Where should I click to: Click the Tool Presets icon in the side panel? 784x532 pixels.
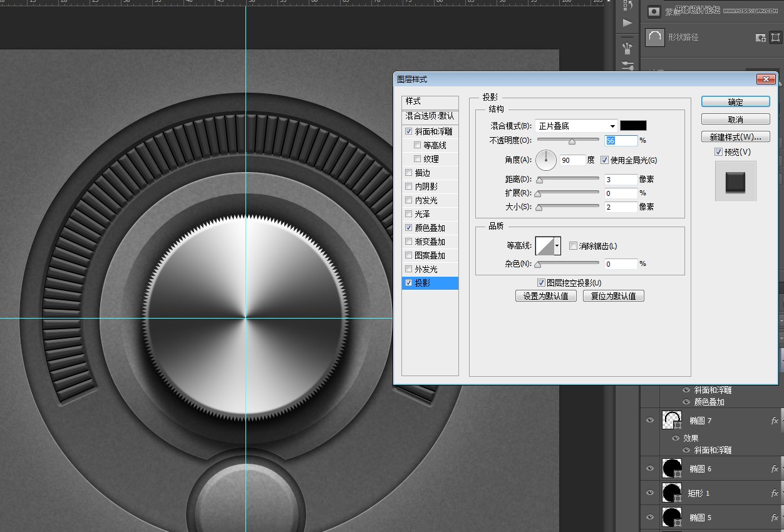pos(627,48)
